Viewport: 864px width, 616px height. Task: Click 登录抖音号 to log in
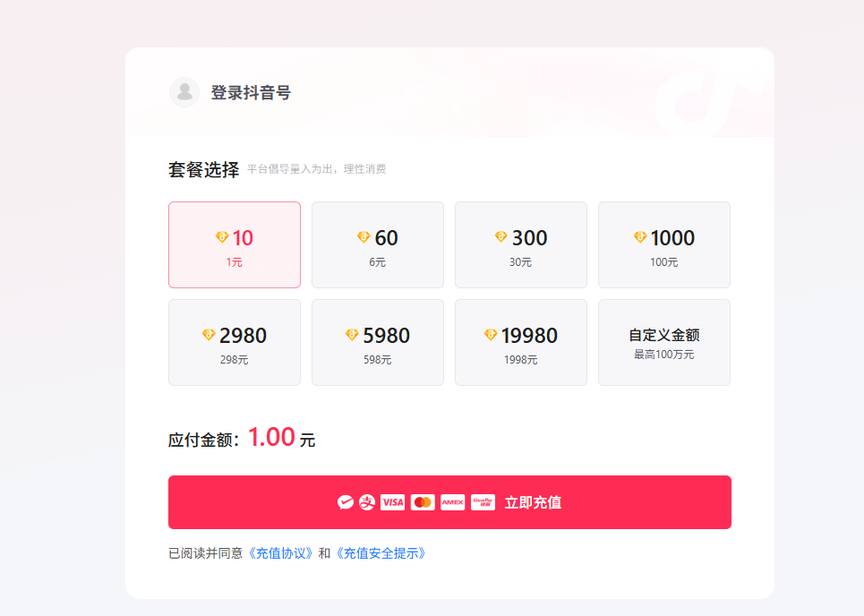pos(251,92)
